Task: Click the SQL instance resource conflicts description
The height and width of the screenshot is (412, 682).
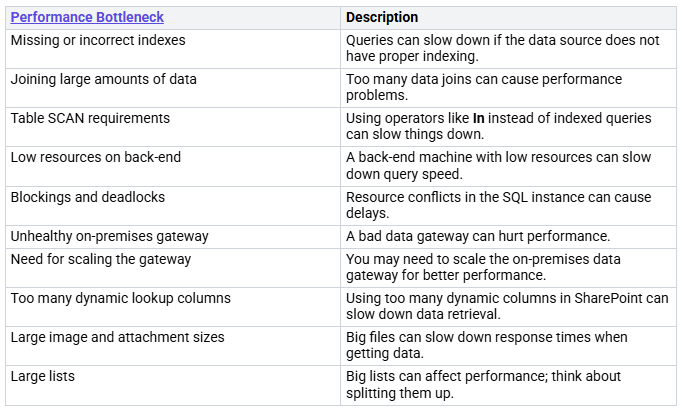Action: 497,205
